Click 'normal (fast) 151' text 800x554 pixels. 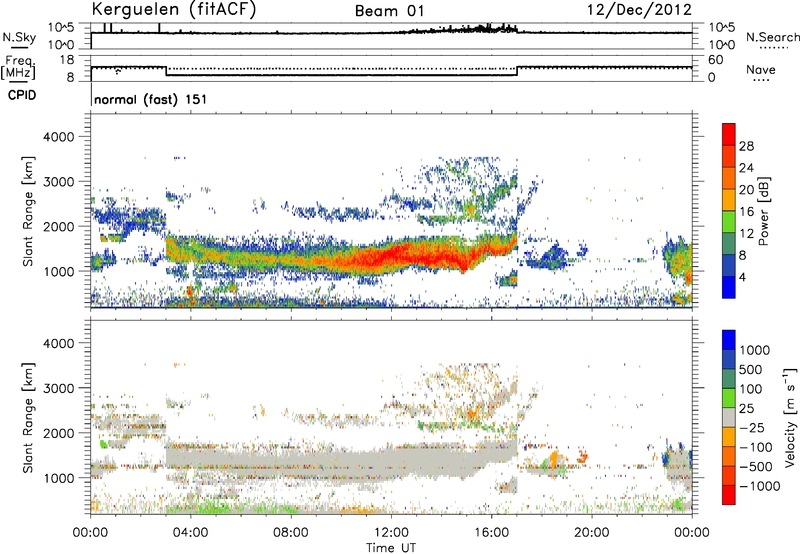coord(151,99)
